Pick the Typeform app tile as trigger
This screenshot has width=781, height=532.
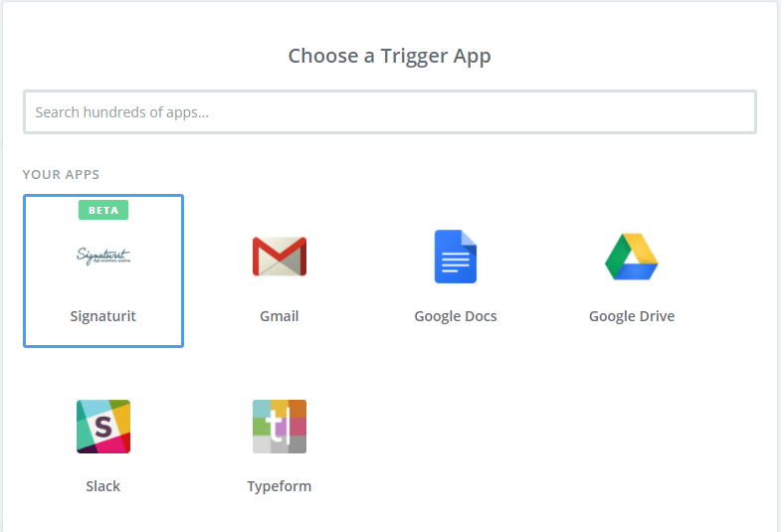(x=280, y=441)
